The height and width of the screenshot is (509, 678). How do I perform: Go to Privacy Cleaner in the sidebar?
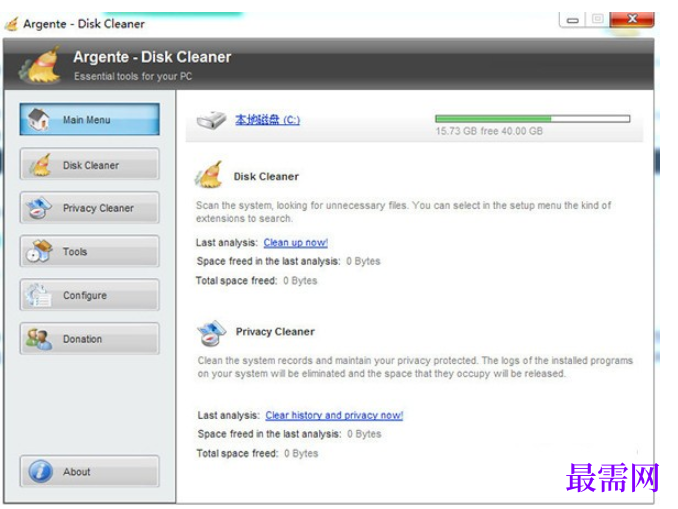90,208
